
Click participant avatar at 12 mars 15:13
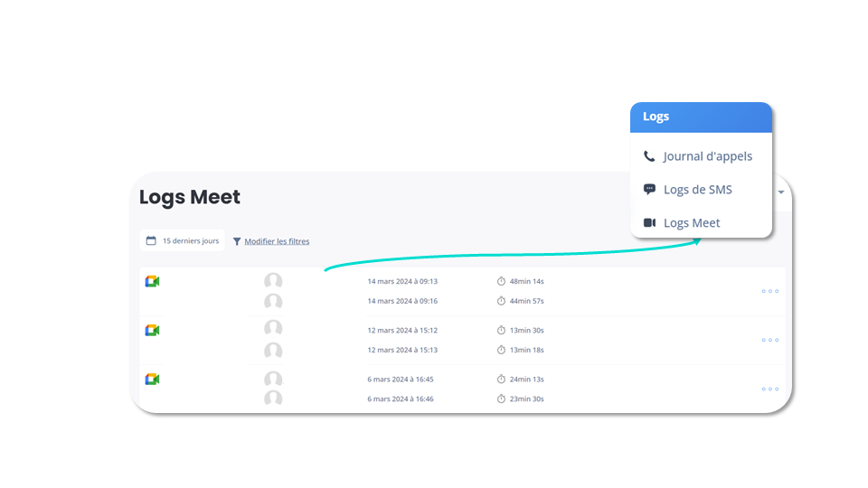tap(273, 351)
